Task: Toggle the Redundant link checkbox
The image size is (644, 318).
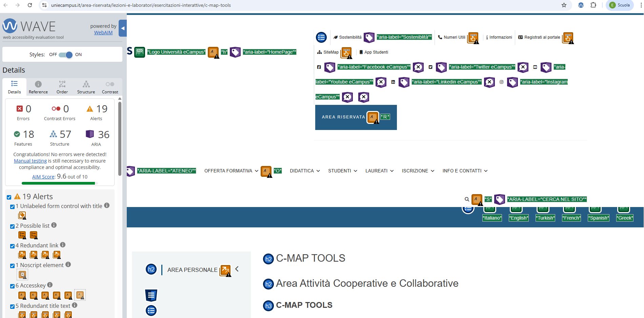Action: (x=13, y=246)
